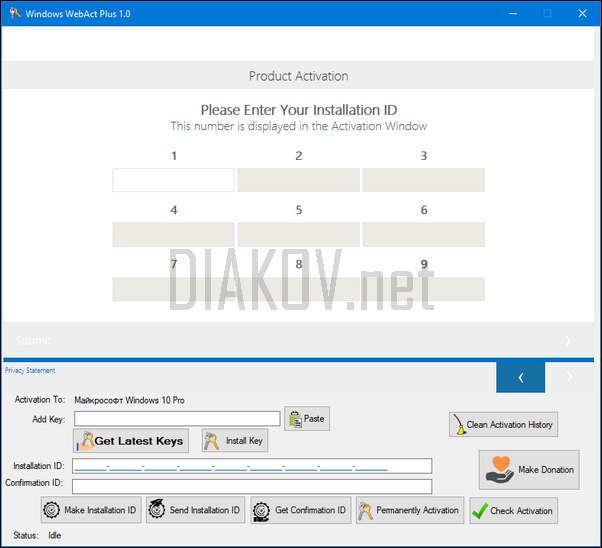Click the Check Activation button

coord(513,511)
